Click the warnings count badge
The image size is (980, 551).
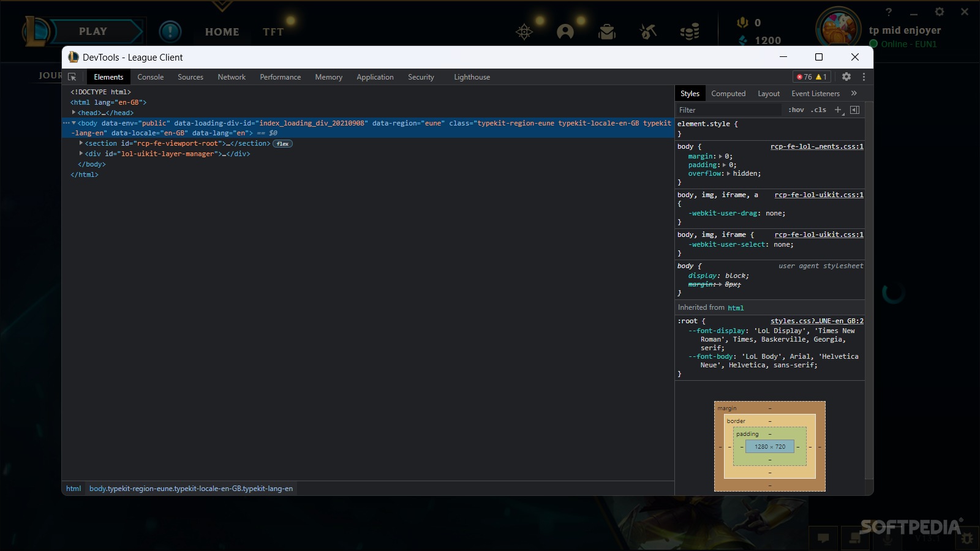821,77
